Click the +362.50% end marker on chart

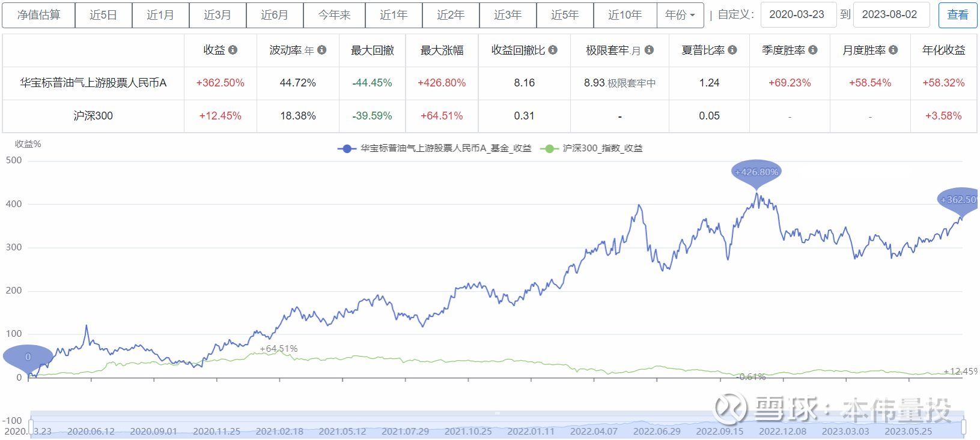(x=959, y=200)
